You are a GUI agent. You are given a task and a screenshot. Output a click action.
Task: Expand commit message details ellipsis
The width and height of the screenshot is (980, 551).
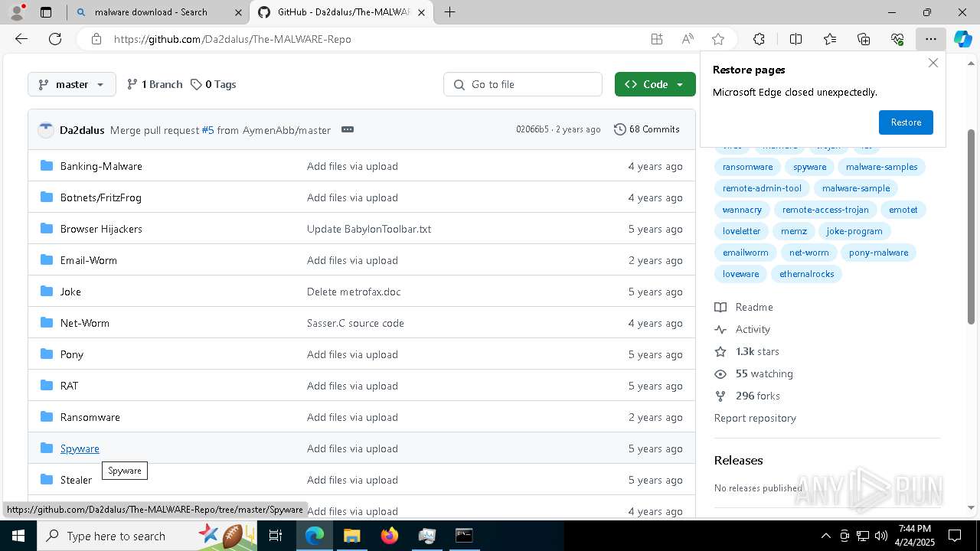click(x=348, y=129)
